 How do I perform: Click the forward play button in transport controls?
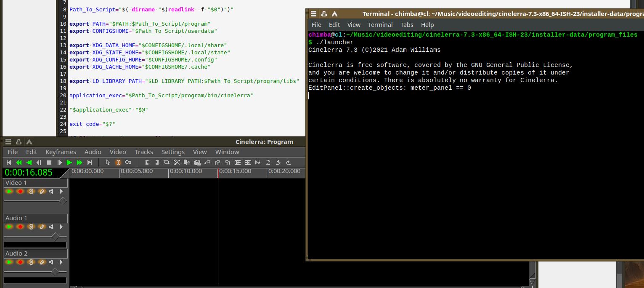[69, 163]
